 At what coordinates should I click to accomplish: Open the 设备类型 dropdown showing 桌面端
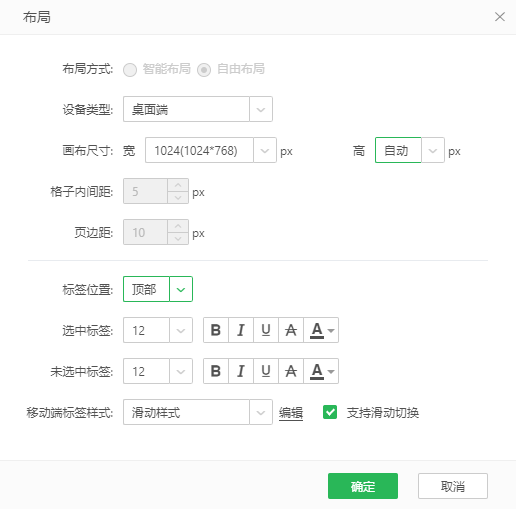(198, 109)
